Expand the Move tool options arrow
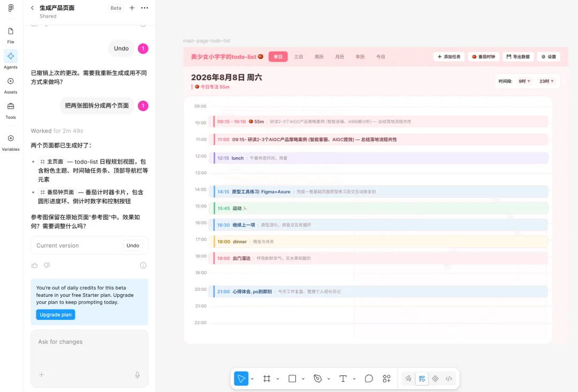The image size is (578, 392). [253, 379]
